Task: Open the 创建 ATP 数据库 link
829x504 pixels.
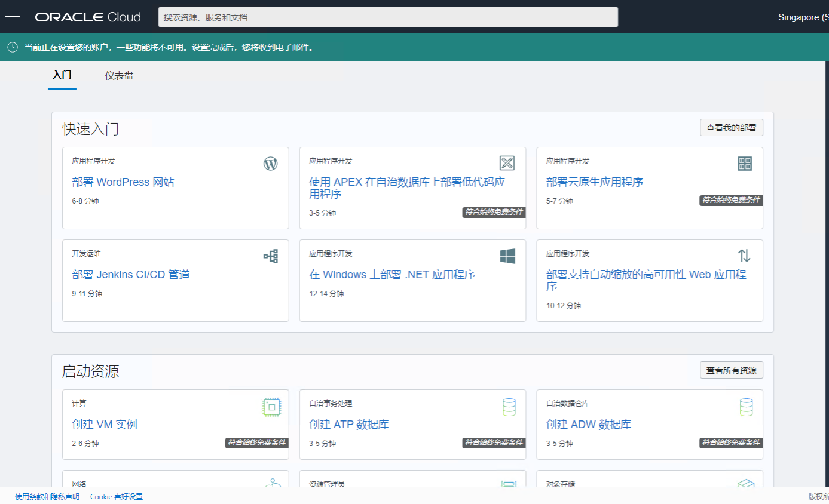Action: (x=349, y=425)
